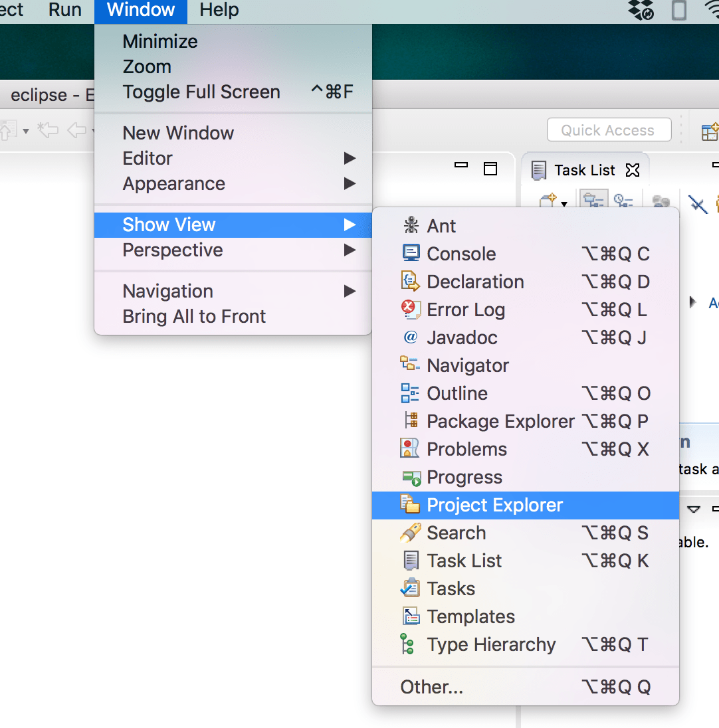Click the Outline view icon
This screenshot has width=719, height=728.
(409, 393)
